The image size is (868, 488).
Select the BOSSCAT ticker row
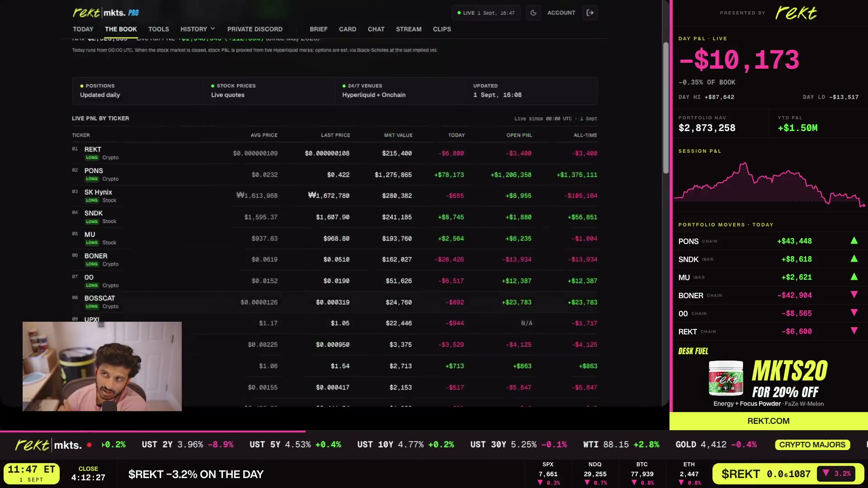tap(335, 302)
